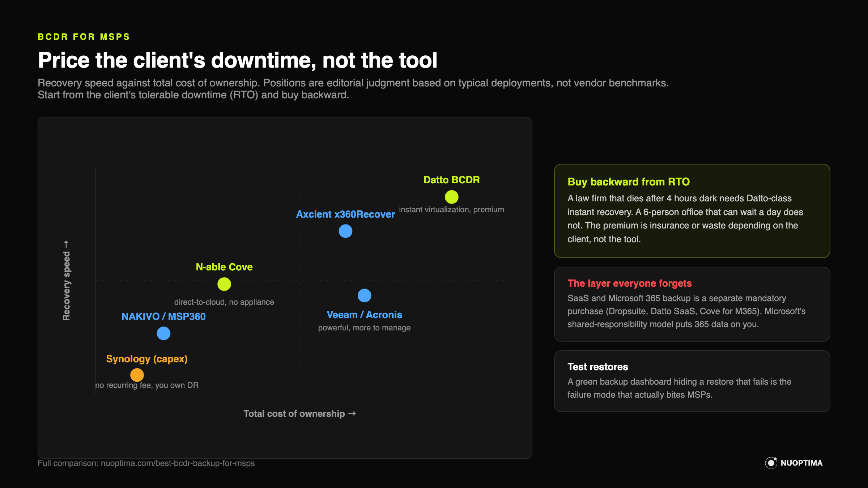Click the Veeam / Acronis chart dot
Screen dimensions: 868x488
click(364, 295)
